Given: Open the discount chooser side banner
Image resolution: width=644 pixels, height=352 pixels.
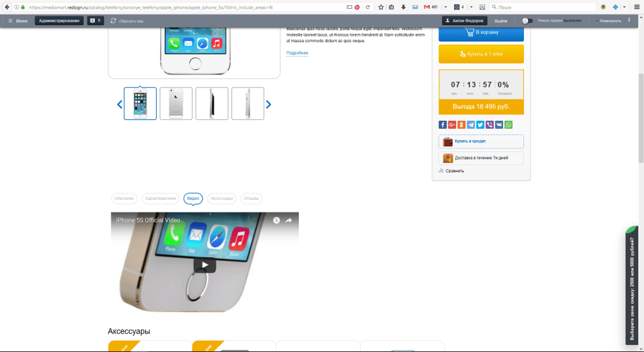Looking at the screenshot, I should [631, 285].
